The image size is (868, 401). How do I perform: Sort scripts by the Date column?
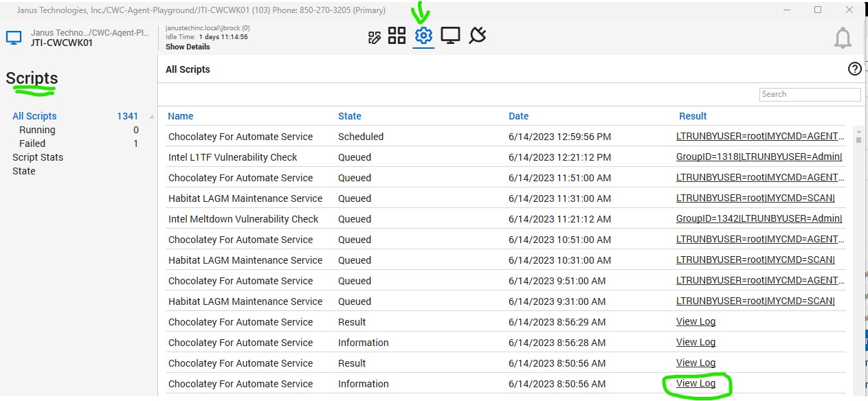[518, 116]
